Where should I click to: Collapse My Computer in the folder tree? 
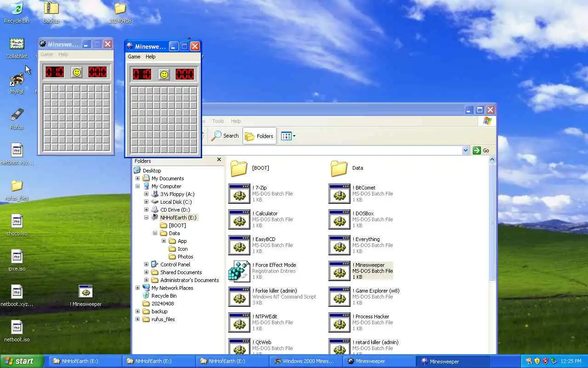(137, 186)
